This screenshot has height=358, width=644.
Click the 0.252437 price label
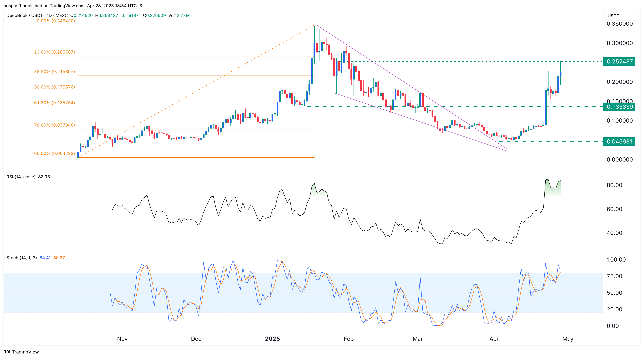619,61
